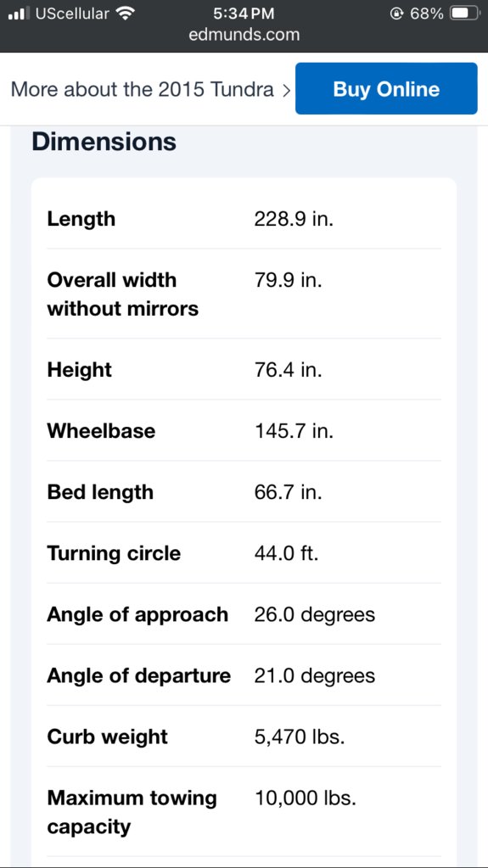Tap the 66.7 in. Bed length value

[288, 491]
